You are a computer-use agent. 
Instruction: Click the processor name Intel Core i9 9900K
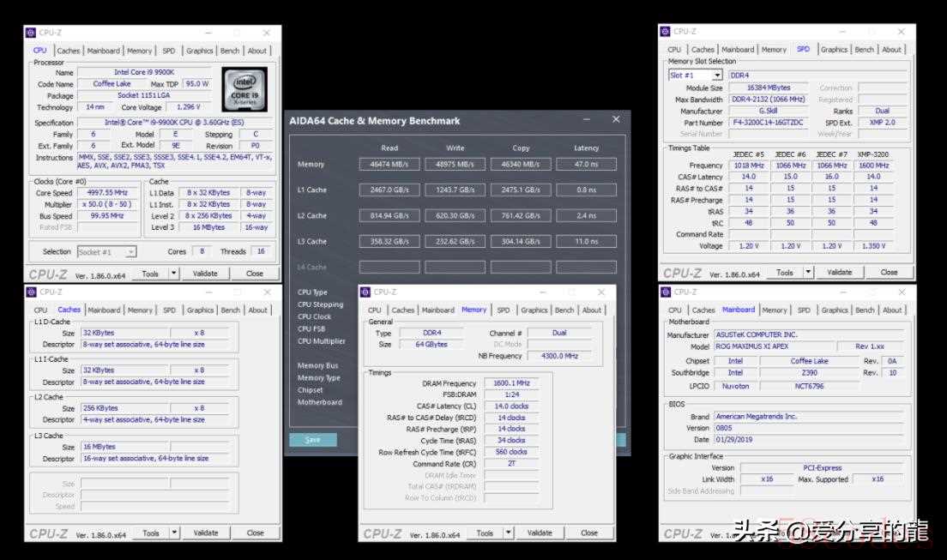tap(144, 73)
